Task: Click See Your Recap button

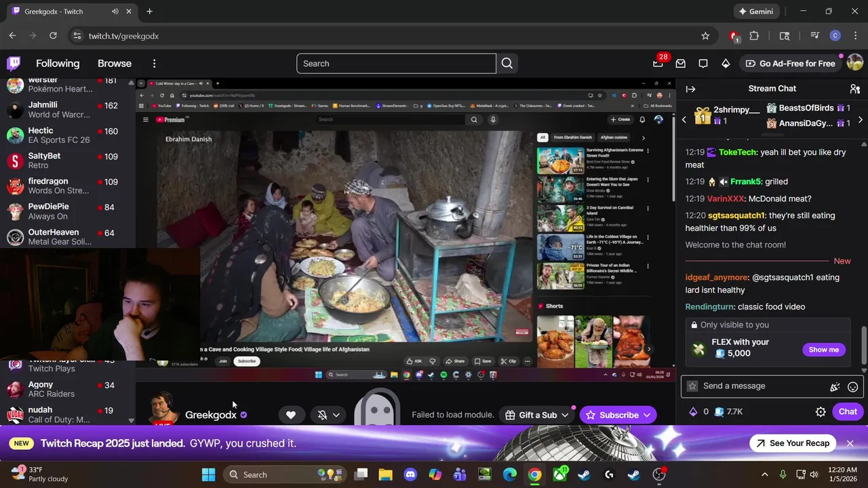Action: pos(793,443)
